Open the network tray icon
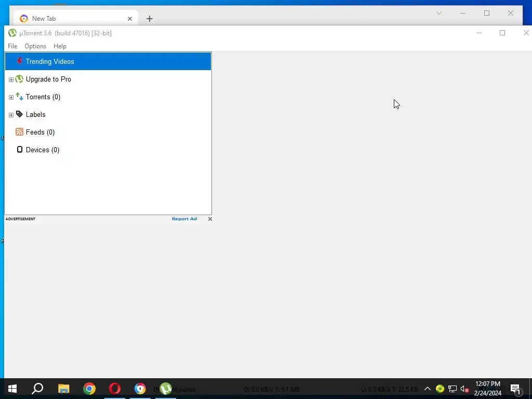The height and width of the screenshot is (399, 532). pos(453,389)
